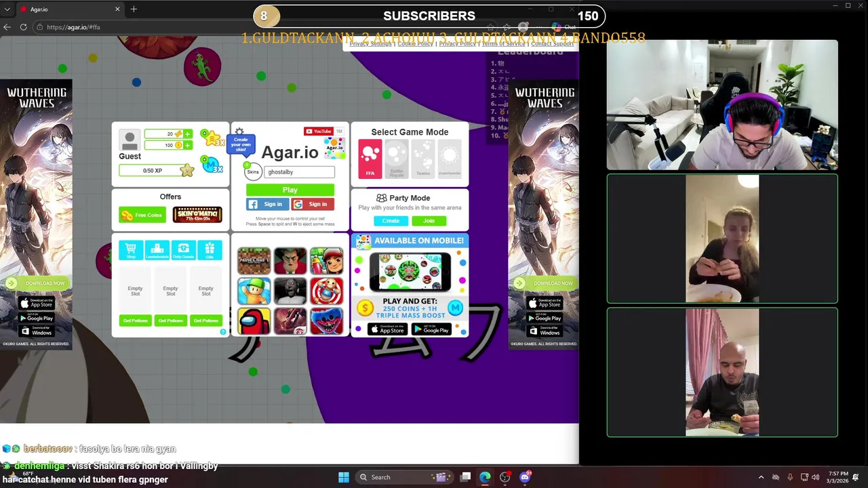Click the guest profile avatar
The height and width of the screenshot is (488, 868).
coord(130,140)
